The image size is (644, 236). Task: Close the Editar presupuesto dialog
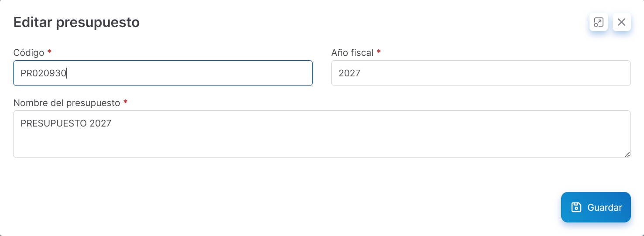point(621,22)
